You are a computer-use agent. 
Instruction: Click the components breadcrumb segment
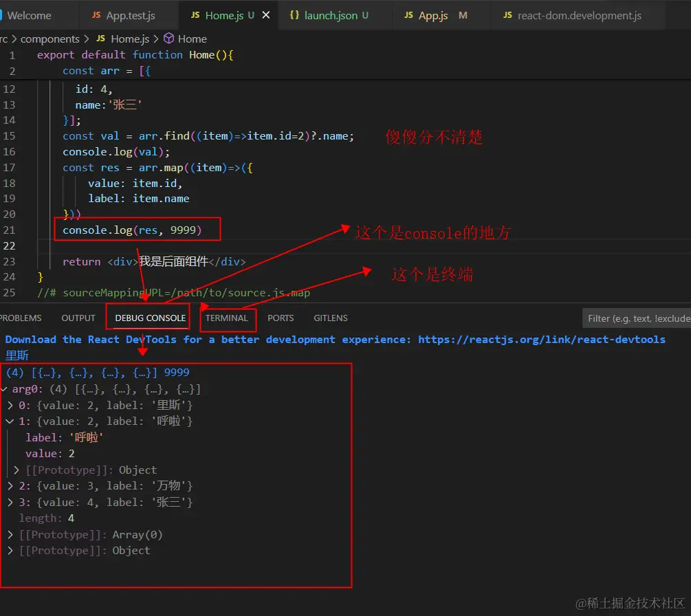[x=50, y=38]
